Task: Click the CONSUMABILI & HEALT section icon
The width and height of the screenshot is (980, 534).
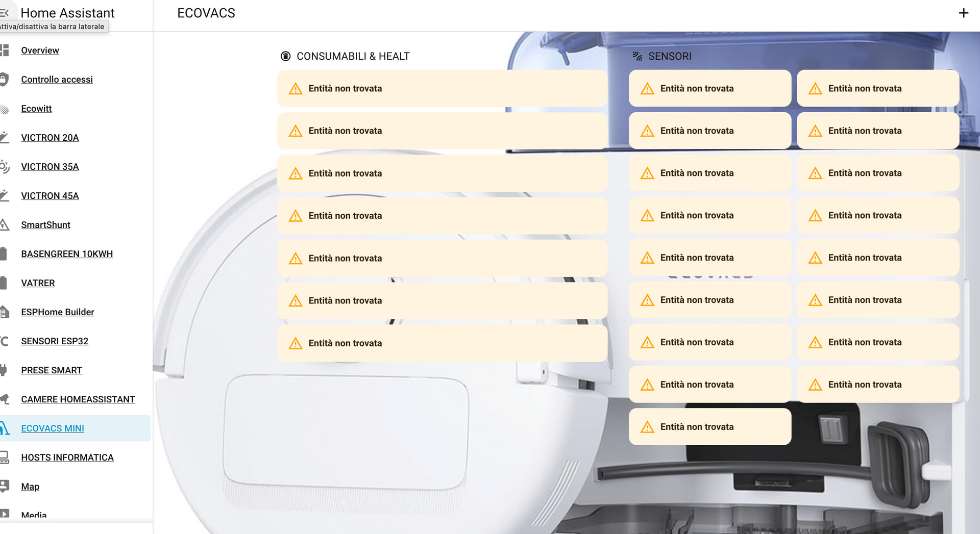Action: coord(286,56)
